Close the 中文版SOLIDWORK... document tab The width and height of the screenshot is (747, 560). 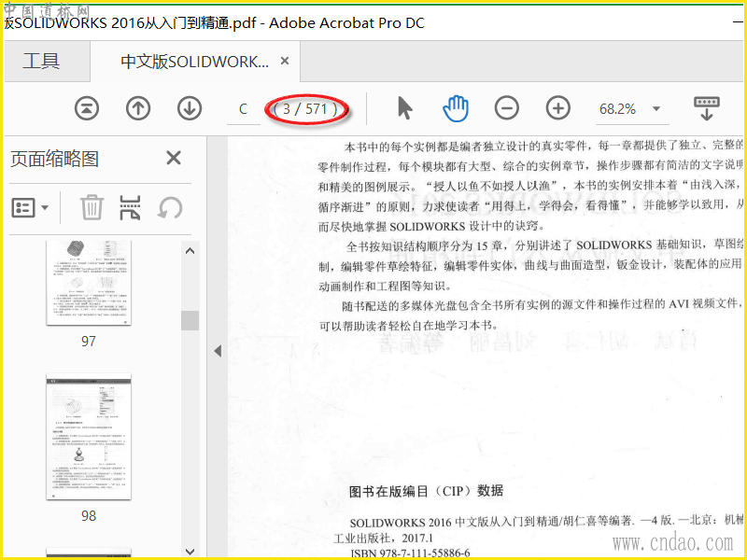click(285, 61)
